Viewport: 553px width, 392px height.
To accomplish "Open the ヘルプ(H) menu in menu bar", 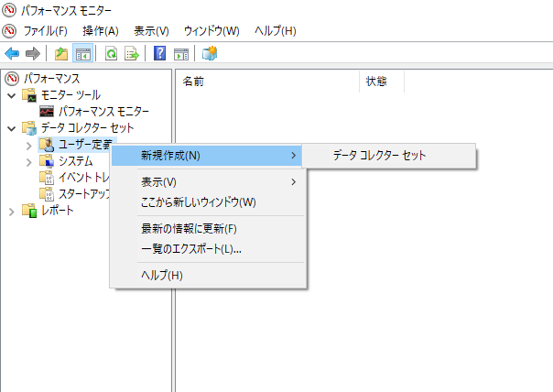I will click(x=276, y=31).
